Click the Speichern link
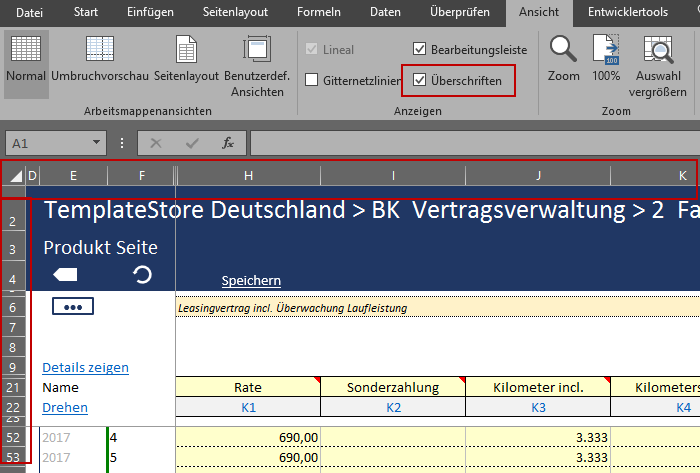The image size is (700, 473). click(251, 281)
